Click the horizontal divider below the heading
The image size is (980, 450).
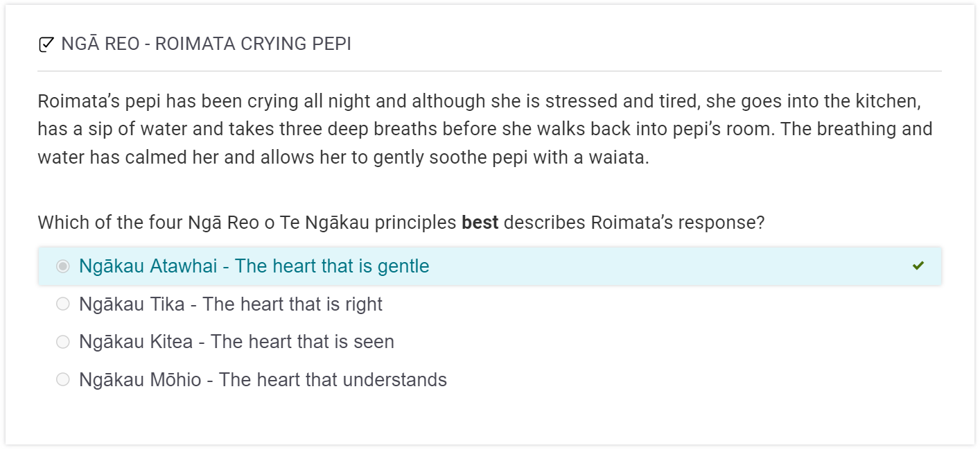pyautogui.click(x=489, y=71)
